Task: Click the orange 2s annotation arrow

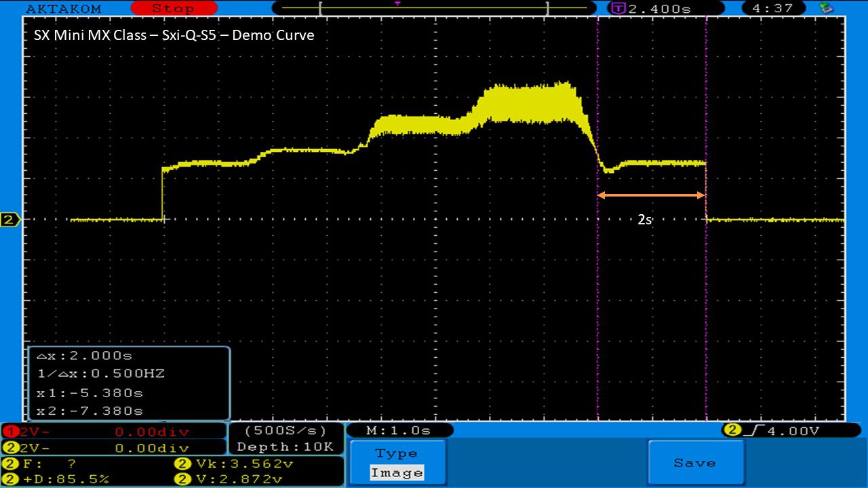Action: click(x=651, y=195)
